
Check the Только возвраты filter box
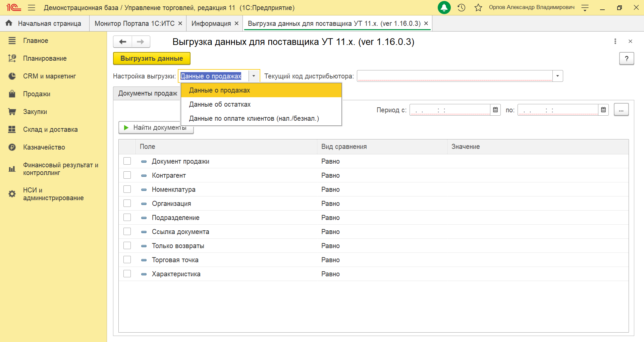pos(127,245)
